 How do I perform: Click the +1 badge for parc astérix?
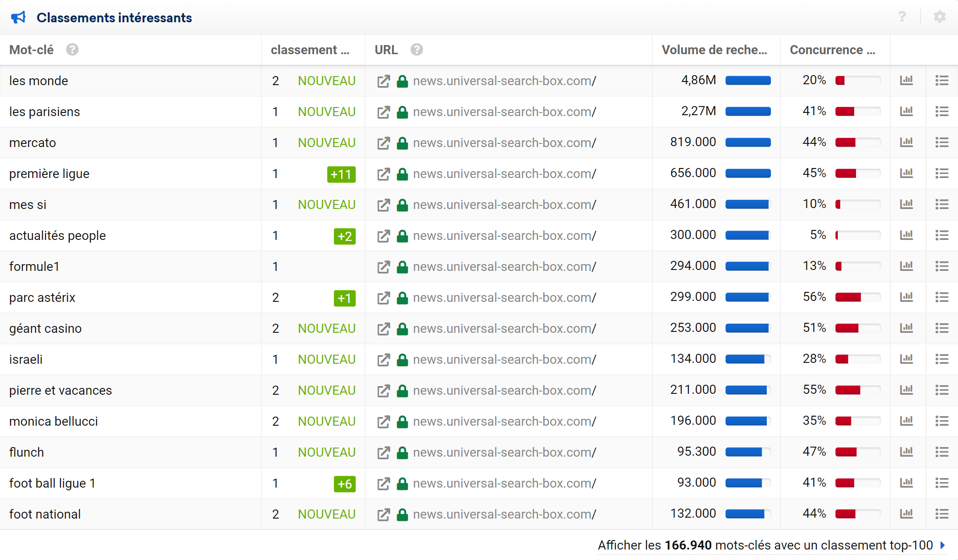coord(345,298)
